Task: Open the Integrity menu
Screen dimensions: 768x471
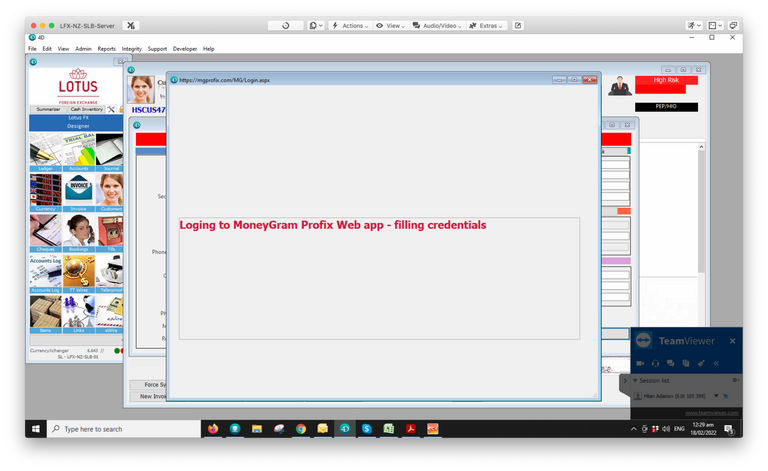Action: click(131, 49)
